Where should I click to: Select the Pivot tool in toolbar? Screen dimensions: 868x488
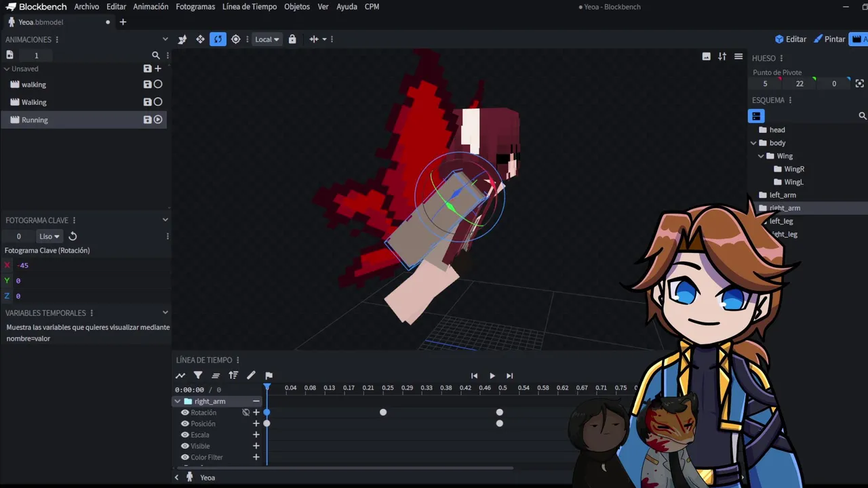(235, 39)
